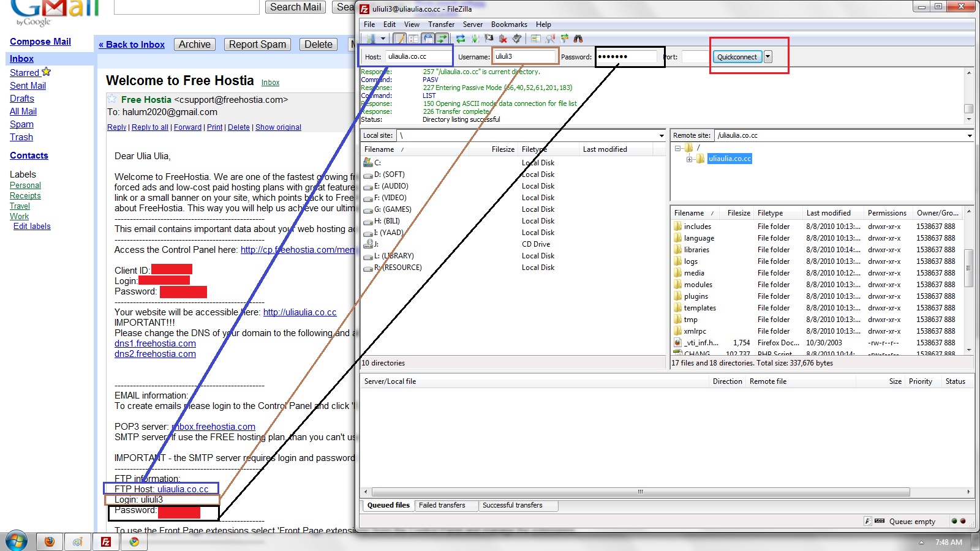Screen dimensions: 980x551
Task: Open Firefox from the taskbar
Action: (x=50, y=542)
